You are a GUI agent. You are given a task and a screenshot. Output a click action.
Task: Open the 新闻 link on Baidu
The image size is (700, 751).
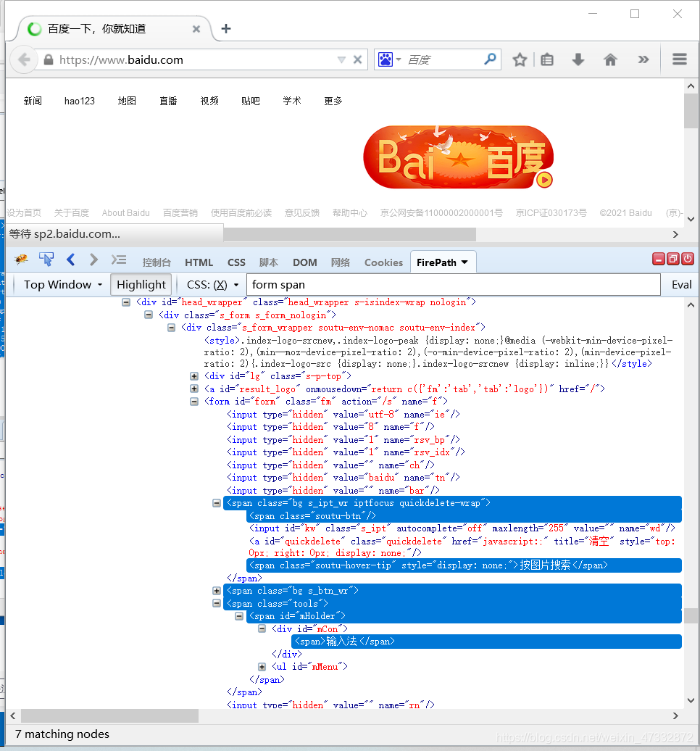tap(33, 101)
